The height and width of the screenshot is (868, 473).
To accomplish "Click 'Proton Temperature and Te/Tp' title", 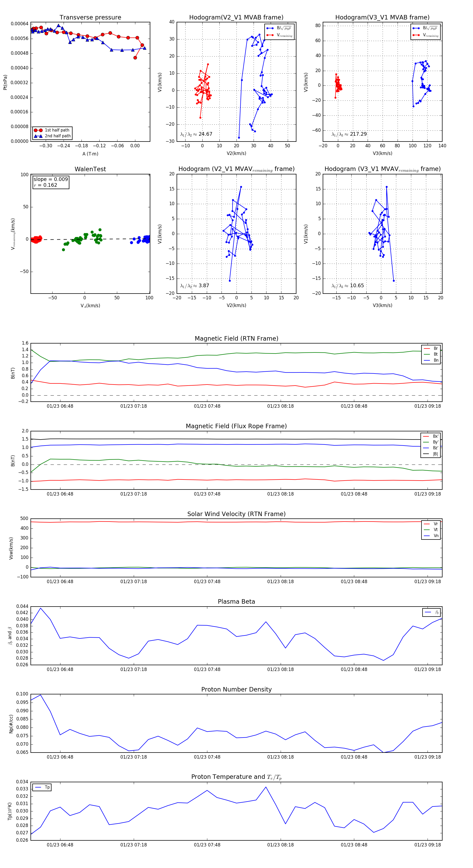I will coord(236,777).
